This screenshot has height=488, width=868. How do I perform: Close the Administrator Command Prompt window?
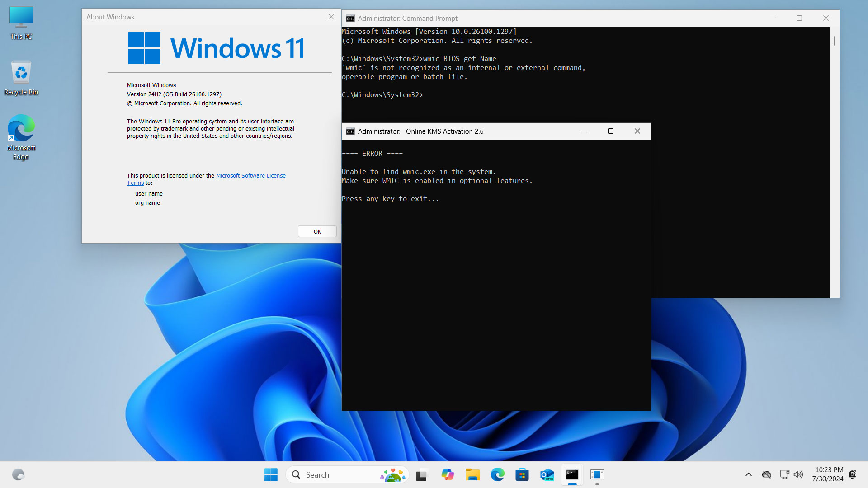pyautogui.click(x=826, y=18)
